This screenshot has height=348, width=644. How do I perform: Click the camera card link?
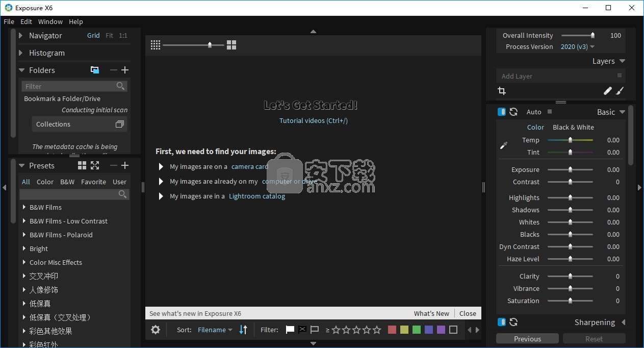[x=250, y=166]
